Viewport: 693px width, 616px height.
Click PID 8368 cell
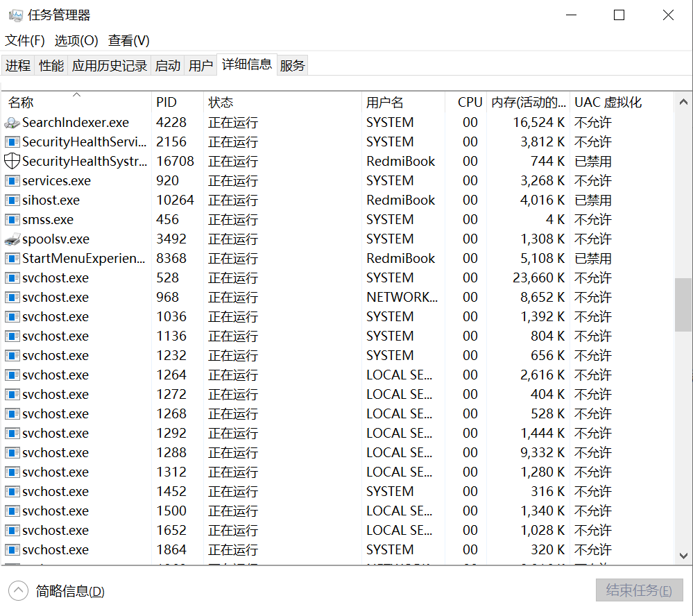(171, 259)
